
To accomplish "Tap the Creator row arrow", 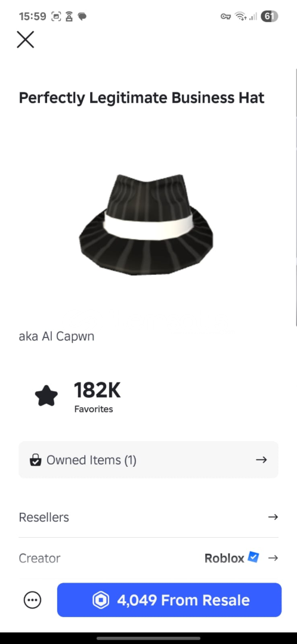I will [273, 558].
